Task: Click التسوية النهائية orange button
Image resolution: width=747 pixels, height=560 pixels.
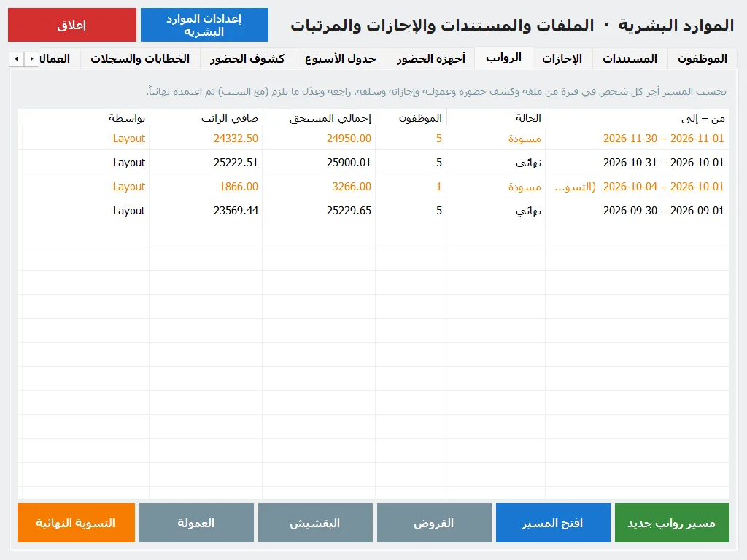Action: (76, 523)
